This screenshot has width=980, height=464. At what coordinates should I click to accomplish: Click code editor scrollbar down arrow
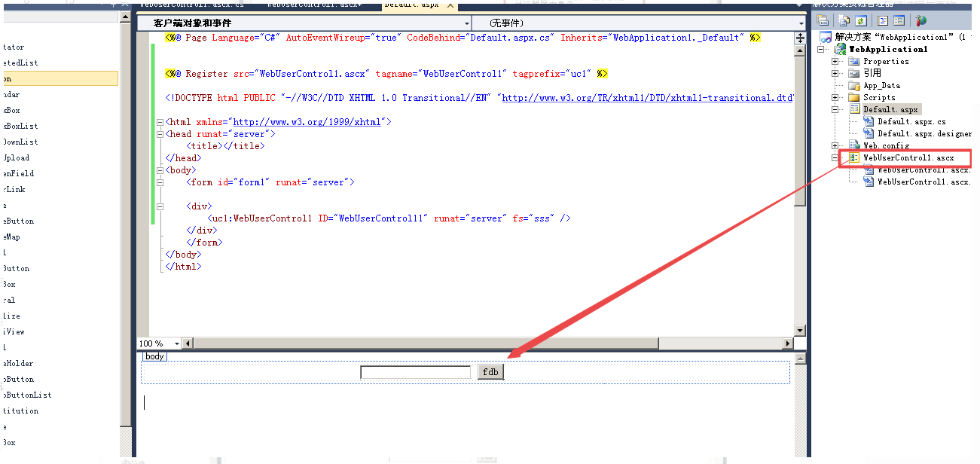tap(800, 331)
